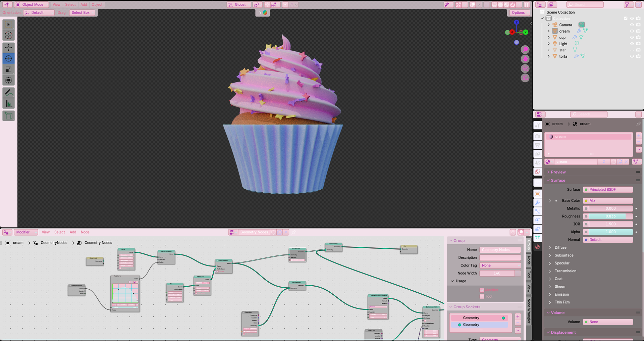Select the Select Box tool in the viewport toolbar
This screenshot has width=644, height=341.
pyautogui.click(x=9, y=25)
